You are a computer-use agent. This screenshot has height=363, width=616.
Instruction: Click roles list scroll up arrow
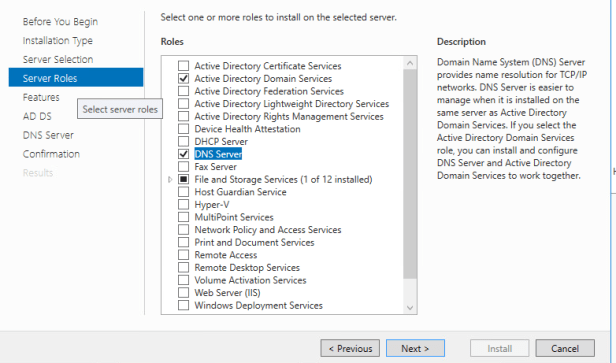coord(410,63)
